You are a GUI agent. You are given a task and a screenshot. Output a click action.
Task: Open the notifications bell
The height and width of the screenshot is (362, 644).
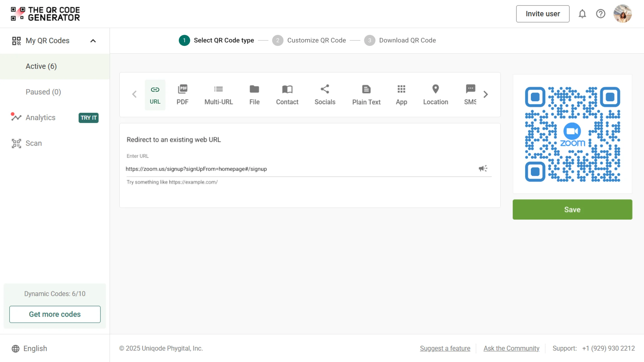[582, 14]
